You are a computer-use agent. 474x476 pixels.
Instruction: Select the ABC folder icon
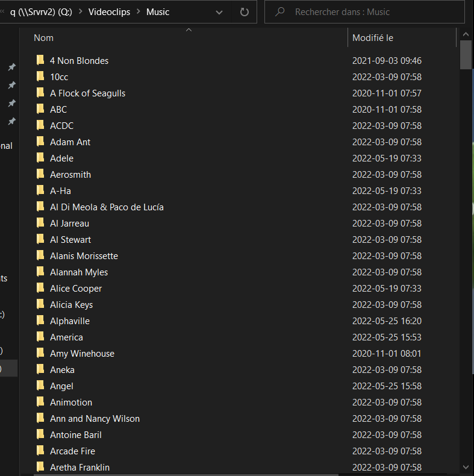coord(40,109)
